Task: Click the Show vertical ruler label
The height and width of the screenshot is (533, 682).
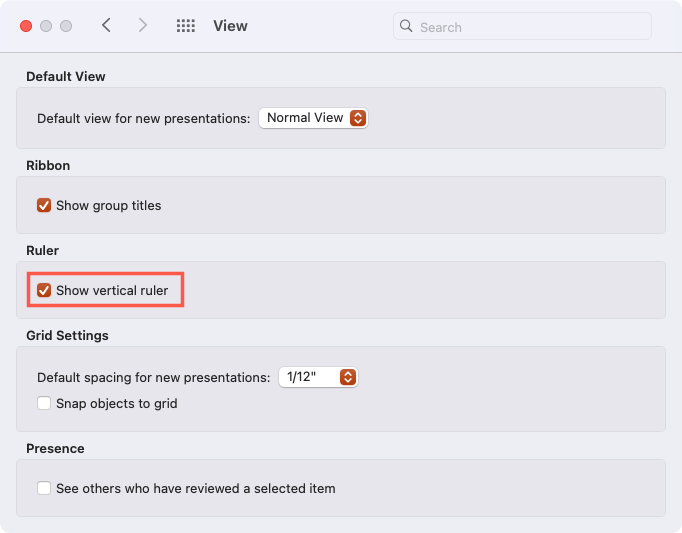Action: pyautogui.click(x=112, y=290)
